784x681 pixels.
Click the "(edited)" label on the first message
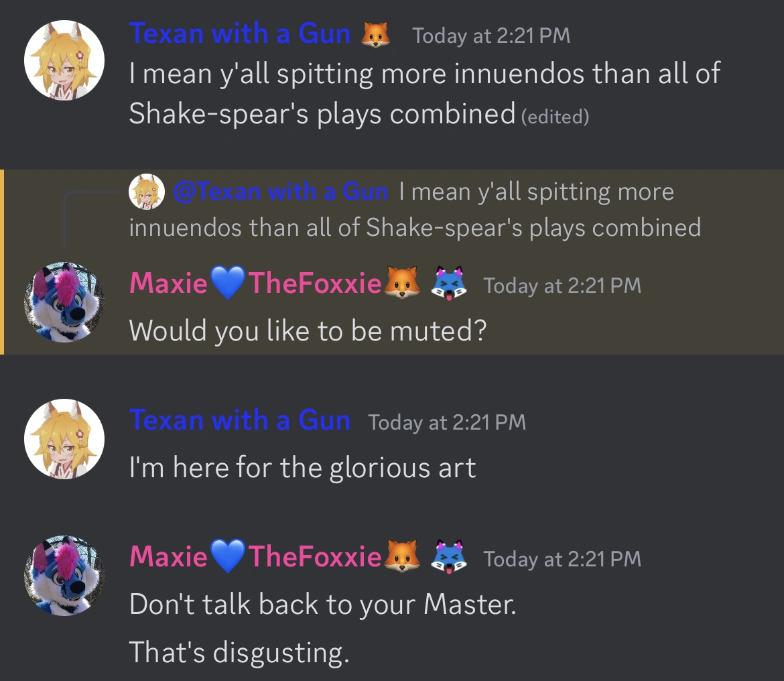pyautogui.click(x=555, y=117)
